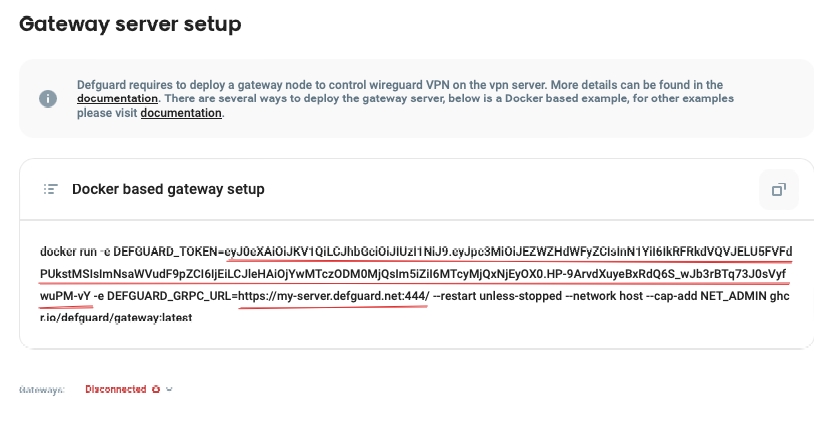Expand the gateway status chevron

click(x=170, y=389)
